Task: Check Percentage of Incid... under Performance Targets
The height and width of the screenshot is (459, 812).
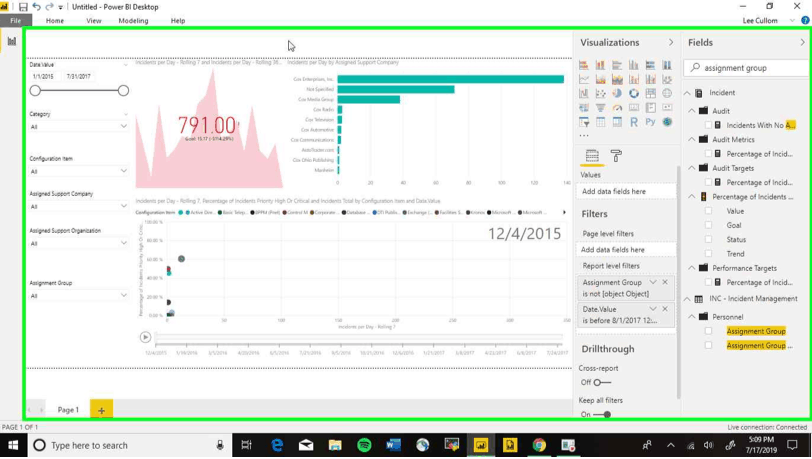Action: [708, 282]
